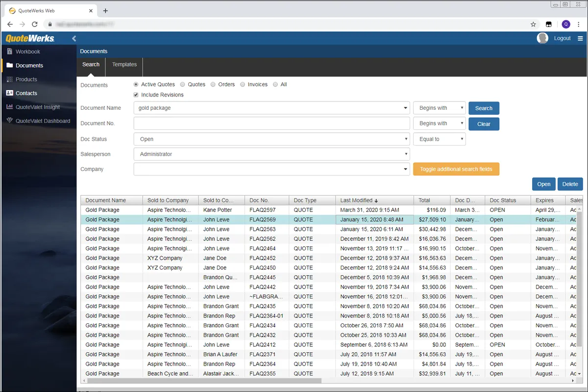Expand the Doc Status dropdown
Screen dimensions: 588x392
271,139
